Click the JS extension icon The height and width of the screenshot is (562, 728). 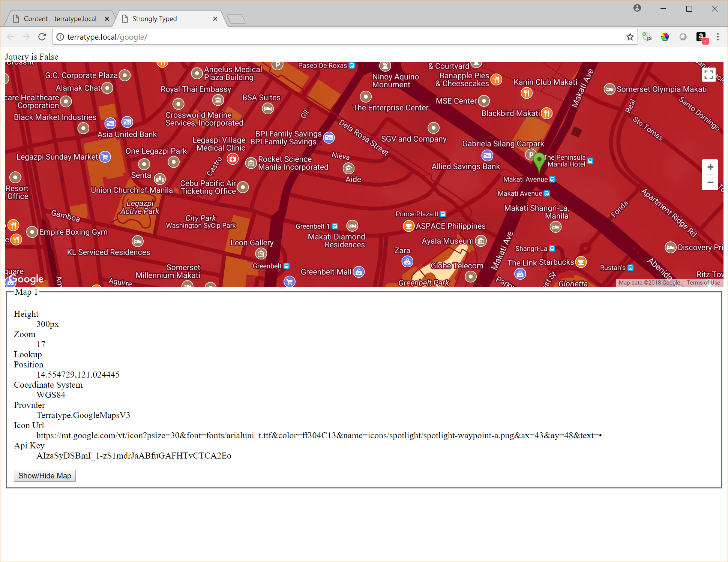click(647, 37)
